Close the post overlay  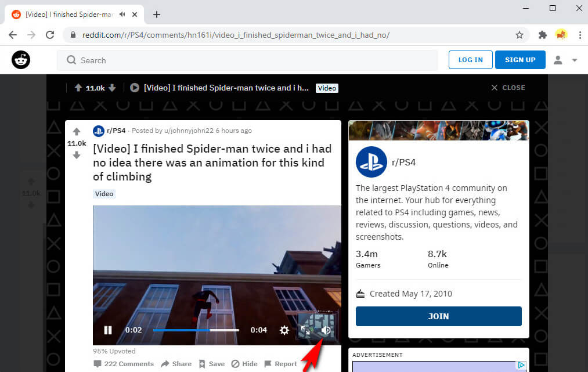click(x=508, y=88)
